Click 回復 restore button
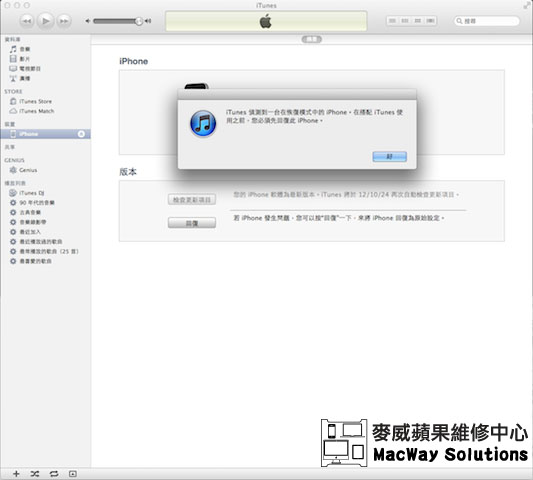 coord(192,223)
